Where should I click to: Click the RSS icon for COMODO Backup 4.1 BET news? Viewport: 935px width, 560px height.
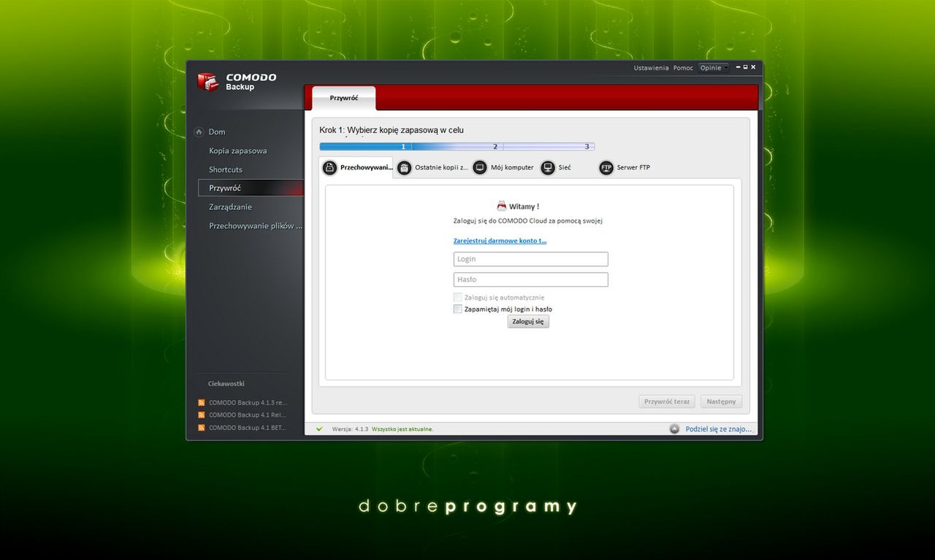pyautogui.click(x=202, y=428)
